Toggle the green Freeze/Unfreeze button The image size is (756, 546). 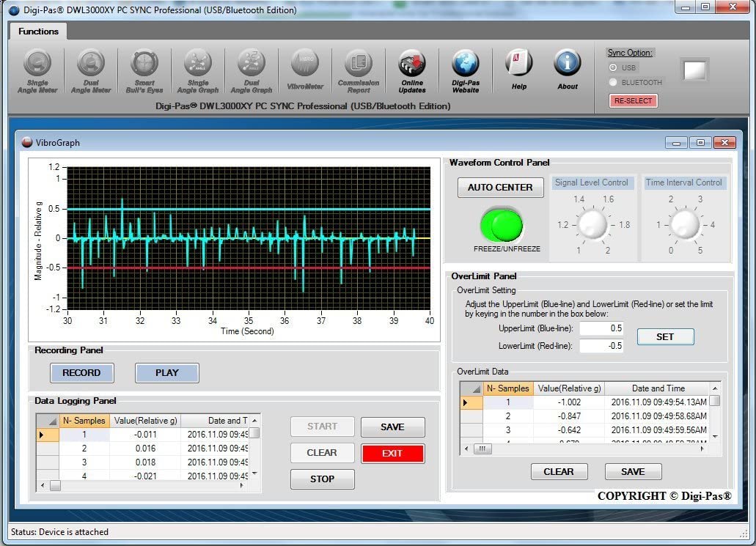(502, 224)
